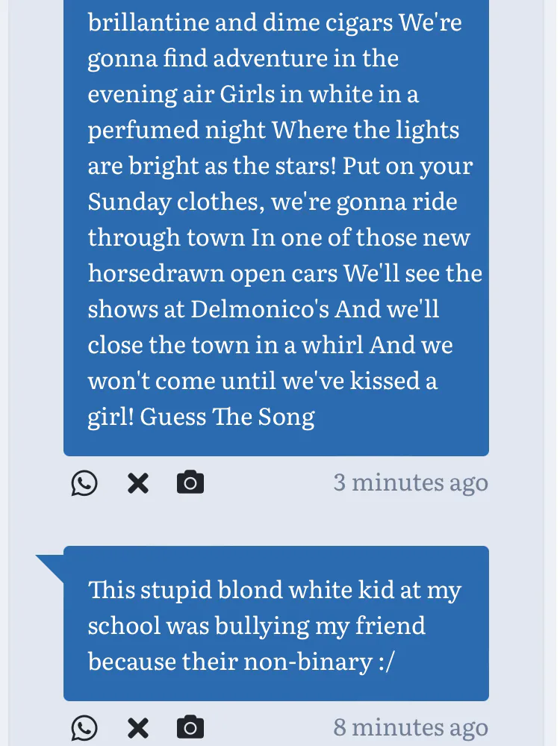The image size is (560, 746).
Task: Click camera icon under the song lyrics message
Action: point(190,483)
